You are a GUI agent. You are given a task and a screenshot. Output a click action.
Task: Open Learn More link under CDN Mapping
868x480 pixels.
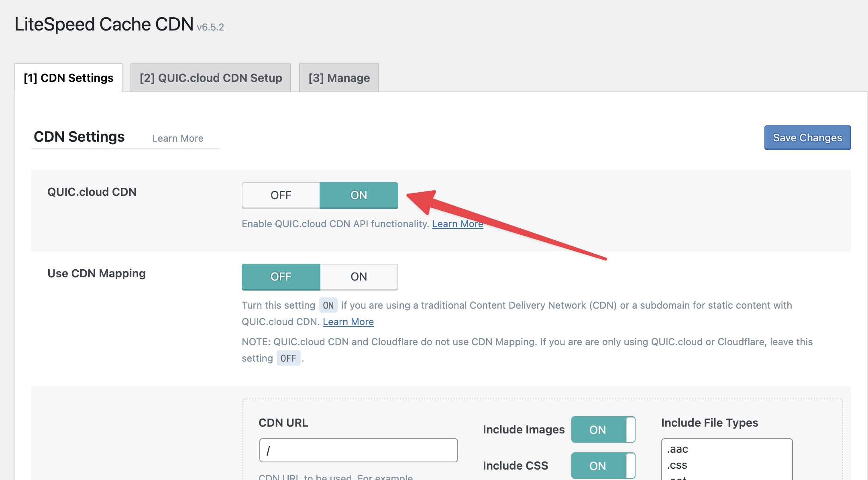tap(348, 322)
